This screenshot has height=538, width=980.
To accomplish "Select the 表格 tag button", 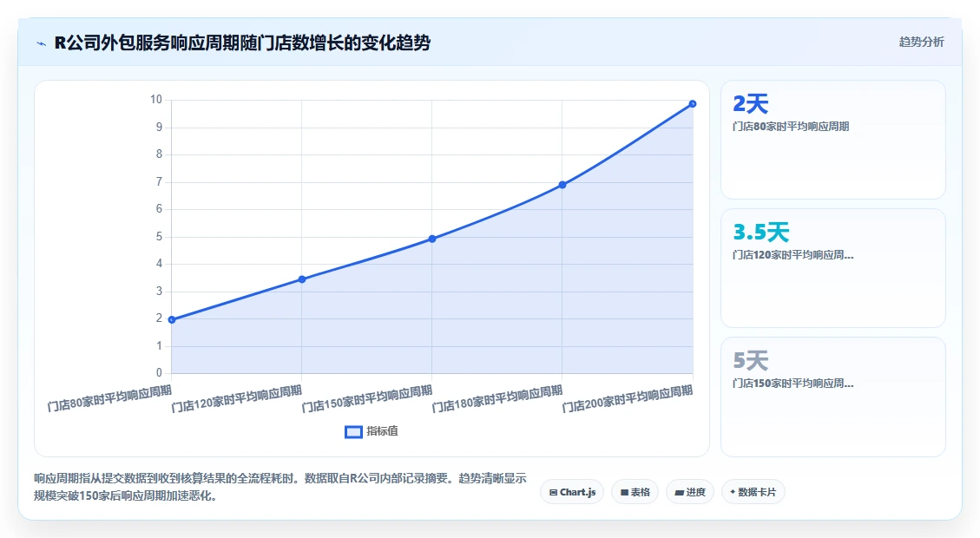I will click(635, 492).
